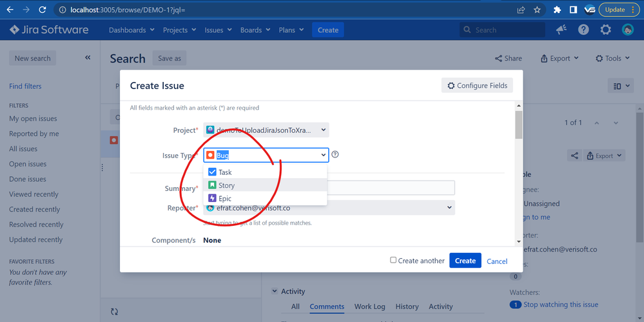This screenshot has height=322, width=644.
Task: Click Configure Fields in Create Issue dialog
Action: pyautogui.click(x=477, y=86)
